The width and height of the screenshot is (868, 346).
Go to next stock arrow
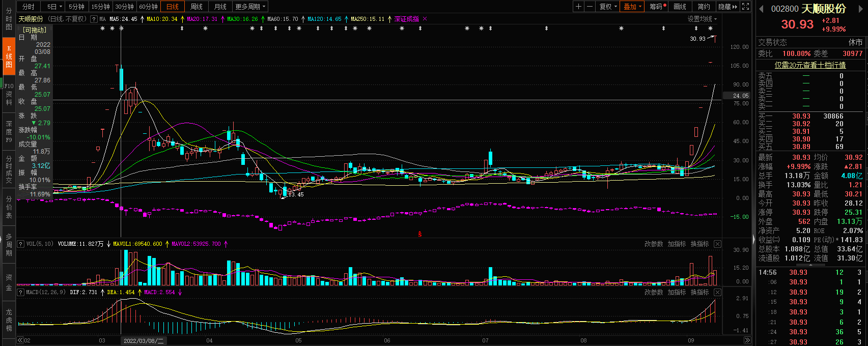[x=861, y=9]
